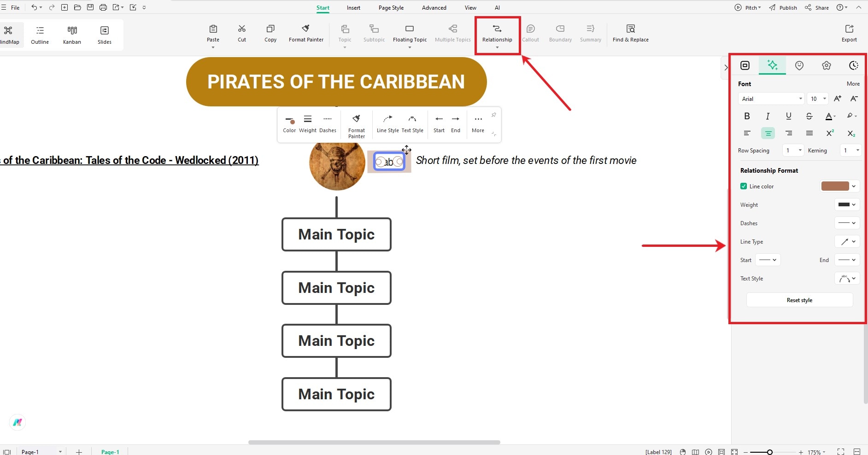The image size is (868, 455).
Task: Toggle Strikethrough formatting
Action: click(809, 116)
